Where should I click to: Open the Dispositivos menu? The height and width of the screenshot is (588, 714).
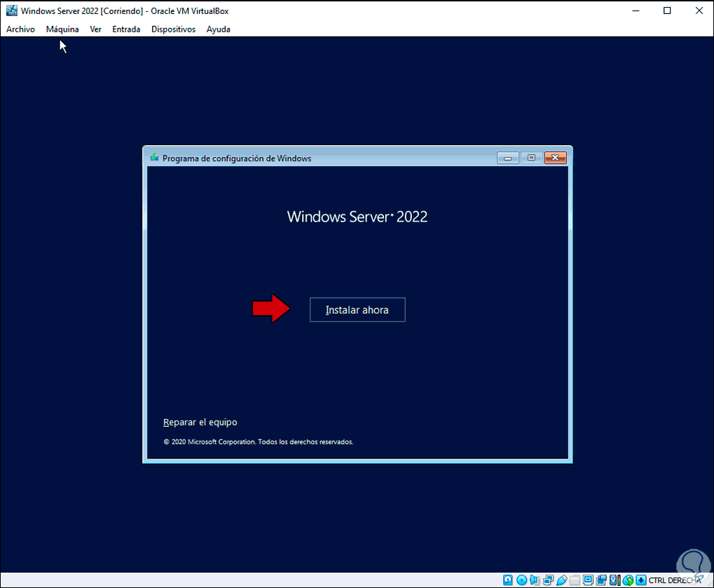(173, 29)
